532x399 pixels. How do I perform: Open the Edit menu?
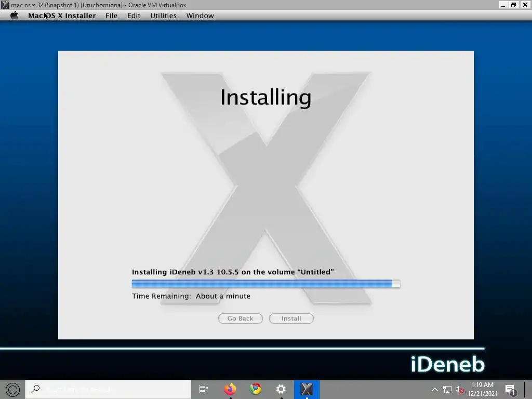click(x=134, y=16)
